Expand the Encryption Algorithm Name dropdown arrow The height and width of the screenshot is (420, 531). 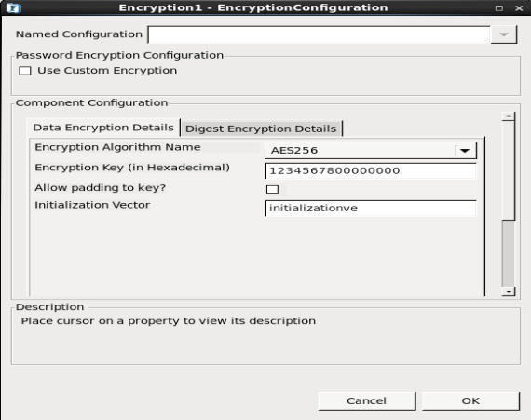point(466,150)
